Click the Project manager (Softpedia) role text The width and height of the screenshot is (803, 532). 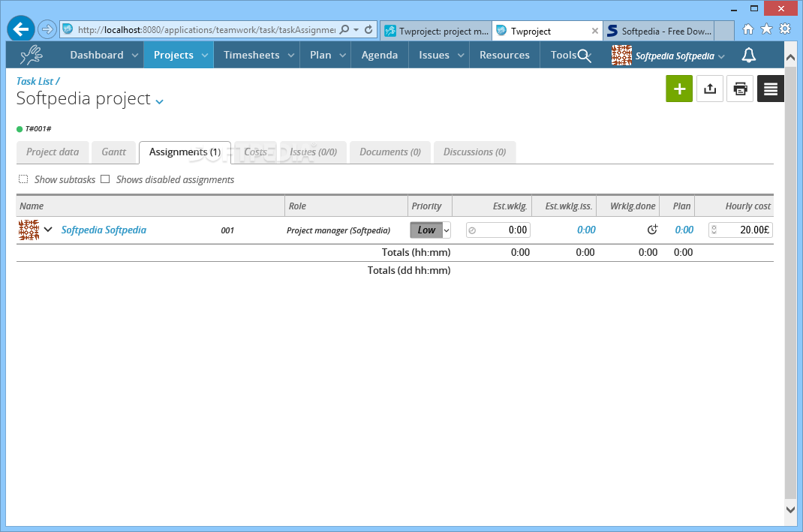(x=338, y=230)
